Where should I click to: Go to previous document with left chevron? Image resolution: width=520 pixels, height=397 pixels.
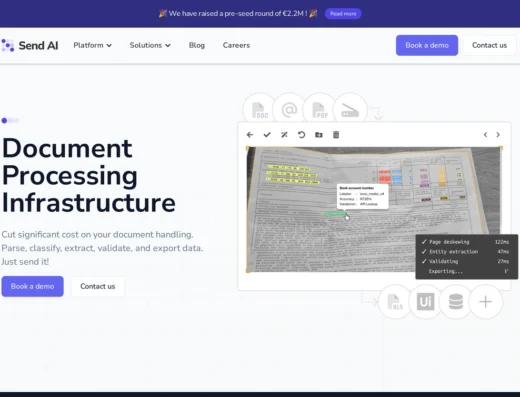tap(485, 135)
